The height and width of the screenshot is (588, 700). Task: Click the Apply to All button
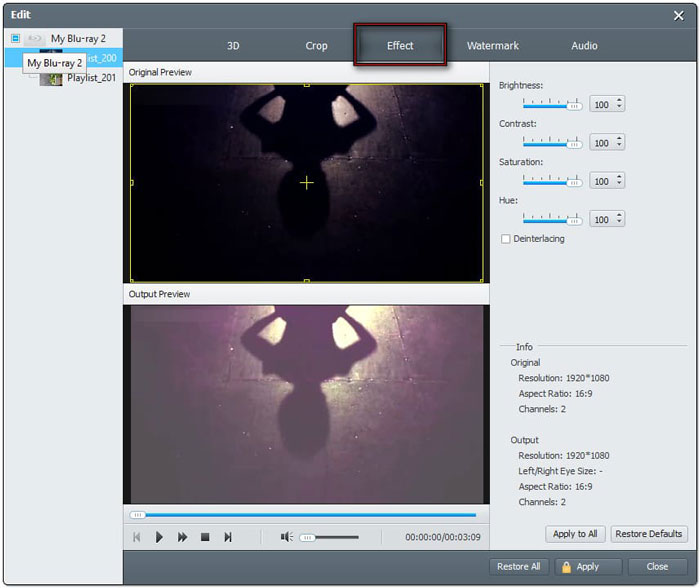[x=575, y=534]
